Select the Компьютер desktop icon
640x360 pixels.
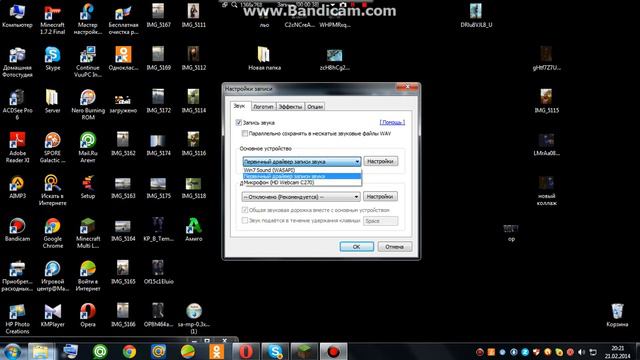(x=17, y=16)
